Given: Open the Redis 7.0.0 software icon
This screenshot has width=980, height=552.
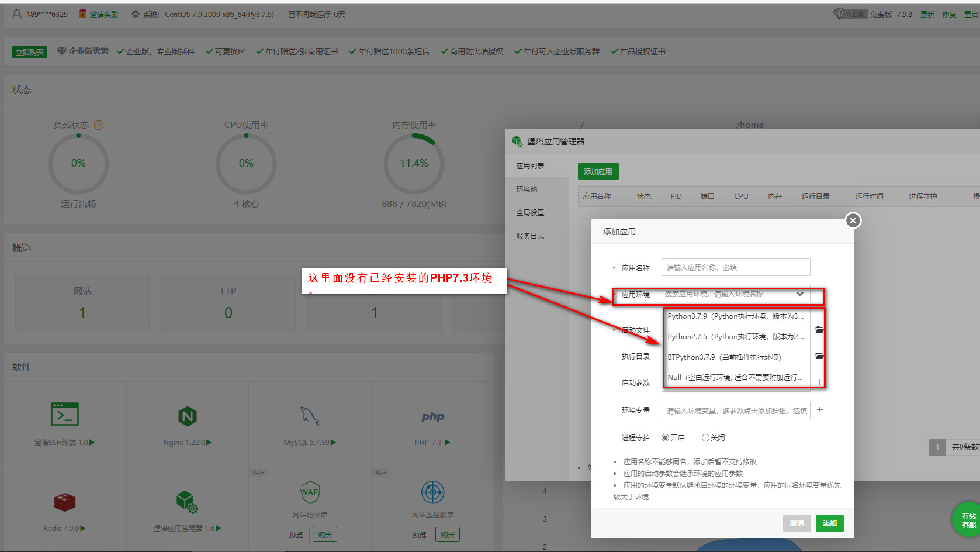Looking at the screenshot, I should [64, 502].
